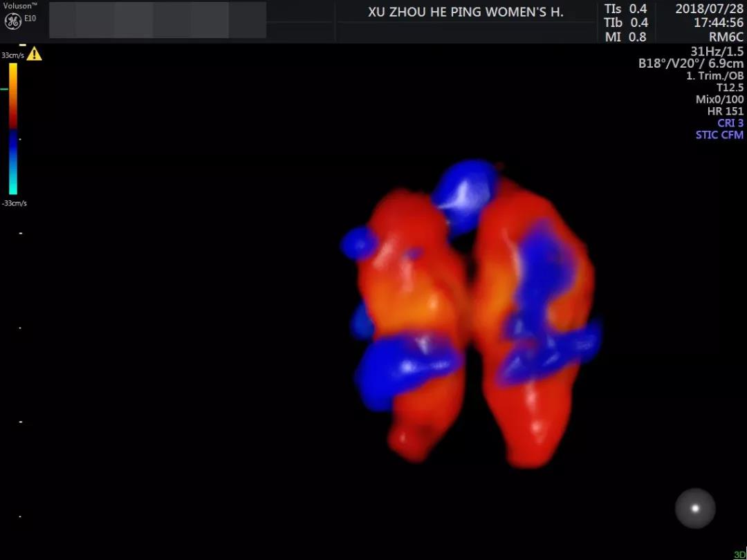Viewport: 747px width, 560px height.
Task: Click the hospital name in header
Action: [x=465, y=12]
